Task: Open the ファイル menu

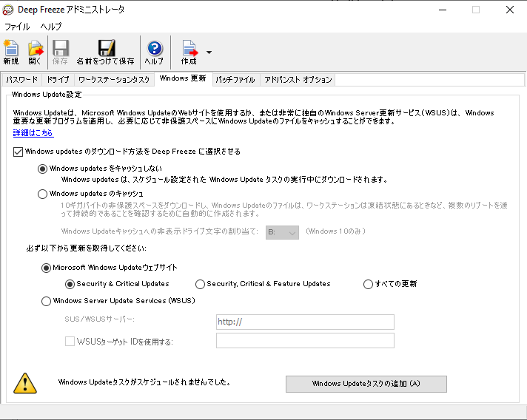Action: [17, 27]
